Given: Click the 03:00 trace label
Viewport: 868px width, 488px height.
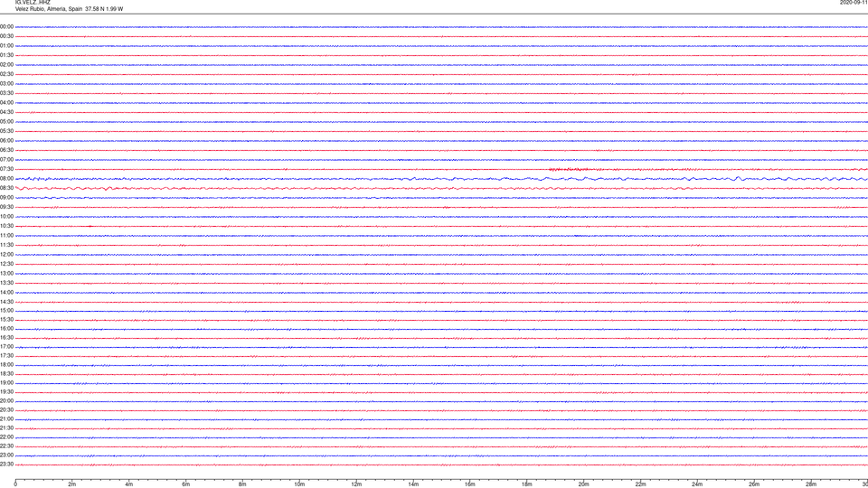Looking at the screenshot, I should [6, 84].
